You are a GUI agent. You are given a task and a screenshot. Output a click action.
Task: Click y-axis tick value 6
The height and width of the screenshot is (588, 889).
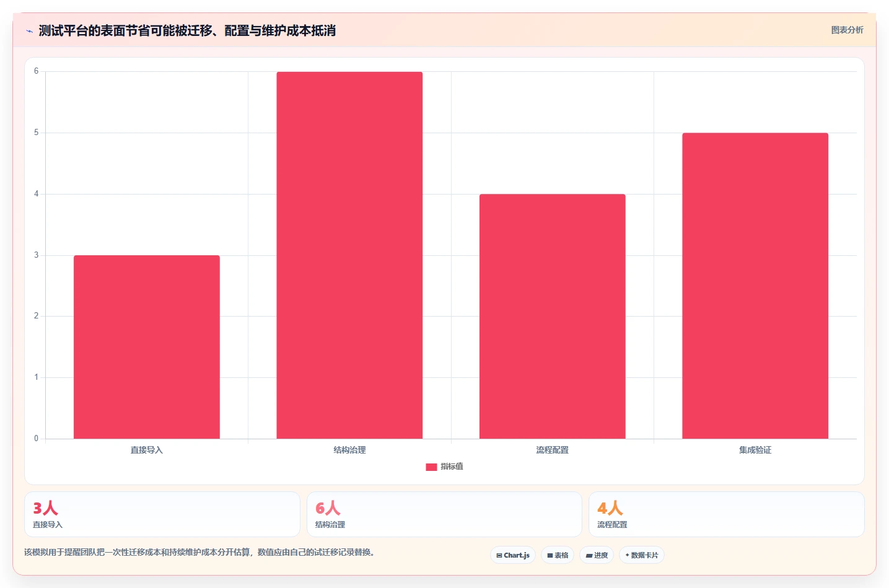pos(36,71)
